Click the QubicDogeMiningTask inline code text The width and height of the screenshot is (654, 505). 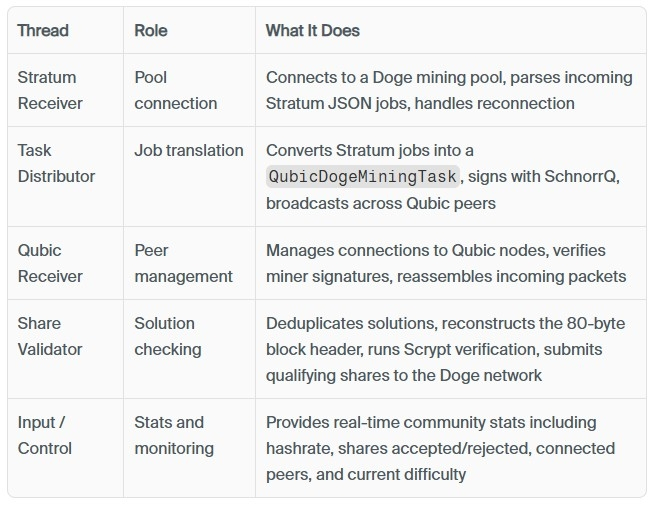362,177
